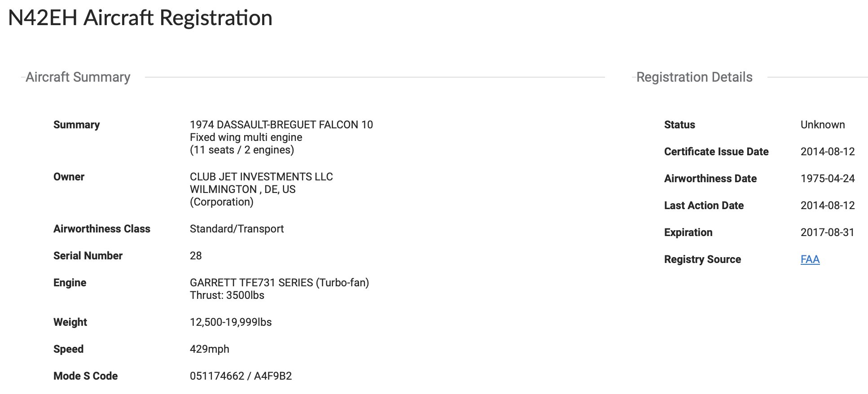Screen dimensions: 868x394
Task: Click the 429mph speed value
Action: pos(209,349)
